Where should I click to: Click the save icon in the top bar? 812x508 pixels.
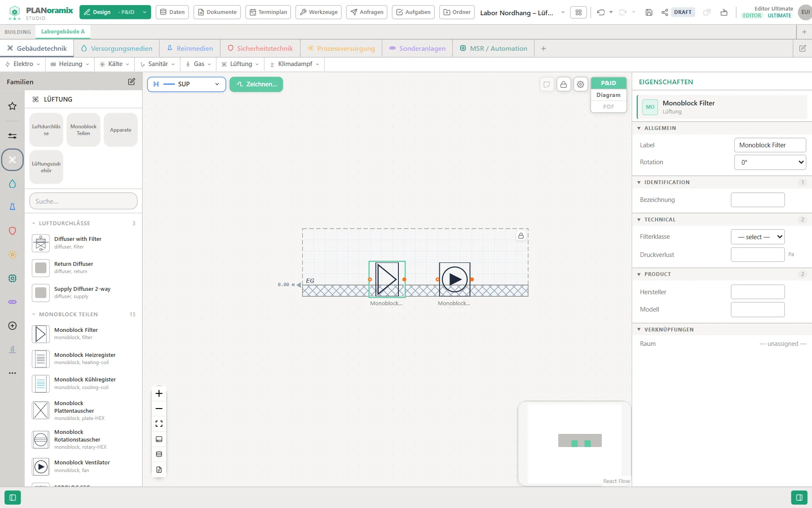649,12
